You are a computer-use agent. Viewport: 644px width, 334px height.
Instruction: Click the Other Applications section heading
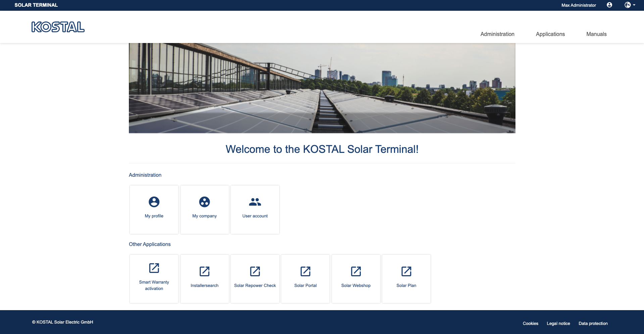150,244
